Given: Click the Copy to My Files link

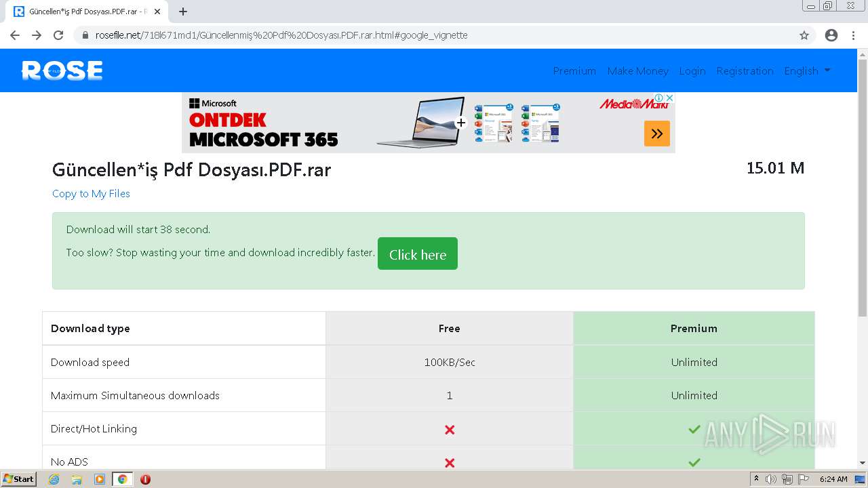Looking at the screenshot, I should coord(91,194).
